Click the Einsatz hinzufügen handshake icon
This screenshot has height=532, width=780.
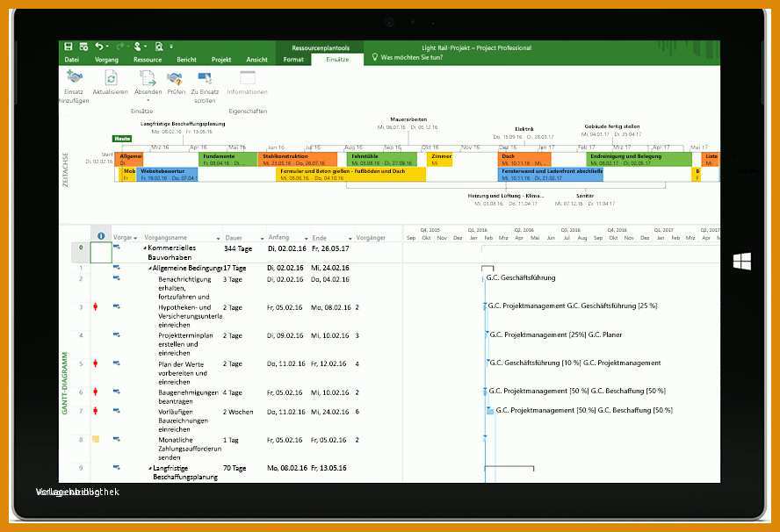point(74,77)
